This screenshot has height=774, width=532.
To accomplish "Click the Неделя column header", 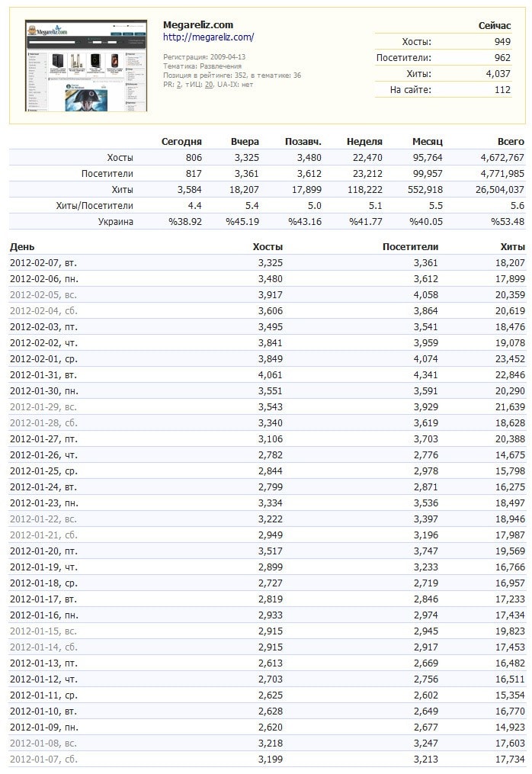I will [x=364, y=141].
